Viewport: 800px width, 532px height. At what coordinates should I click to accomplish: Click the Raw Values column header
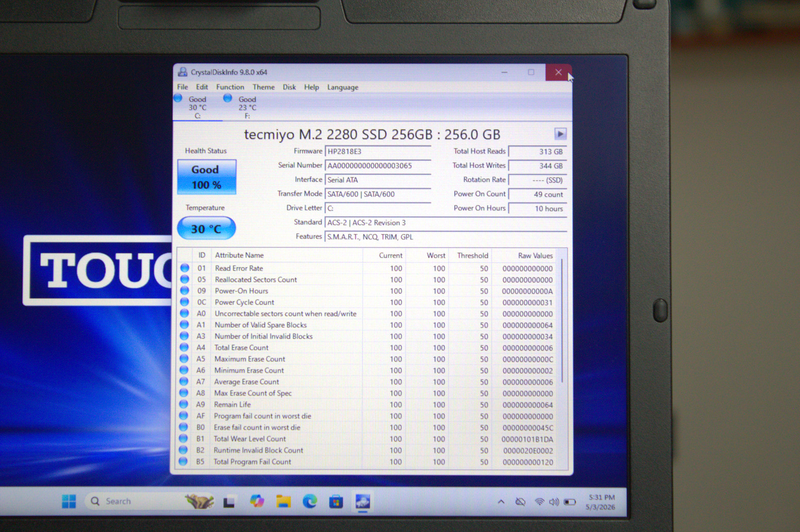(x=524, y=255)
